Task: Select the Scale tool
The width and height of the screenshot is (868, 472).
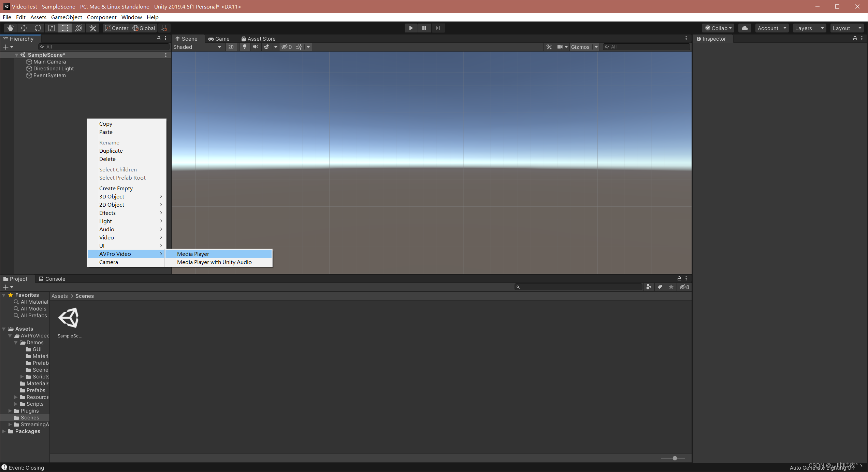Action: coord(52,28)
